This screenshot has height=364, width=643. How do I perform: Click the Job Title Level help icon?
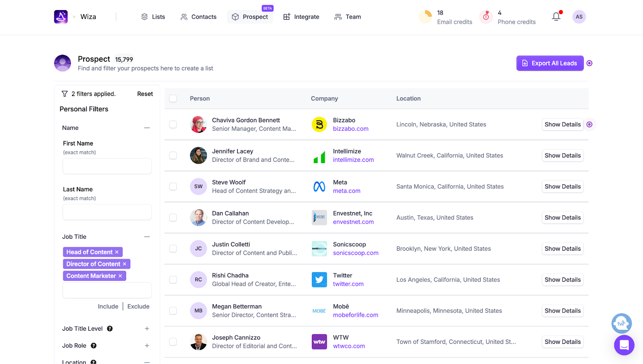tap(110, 329)
